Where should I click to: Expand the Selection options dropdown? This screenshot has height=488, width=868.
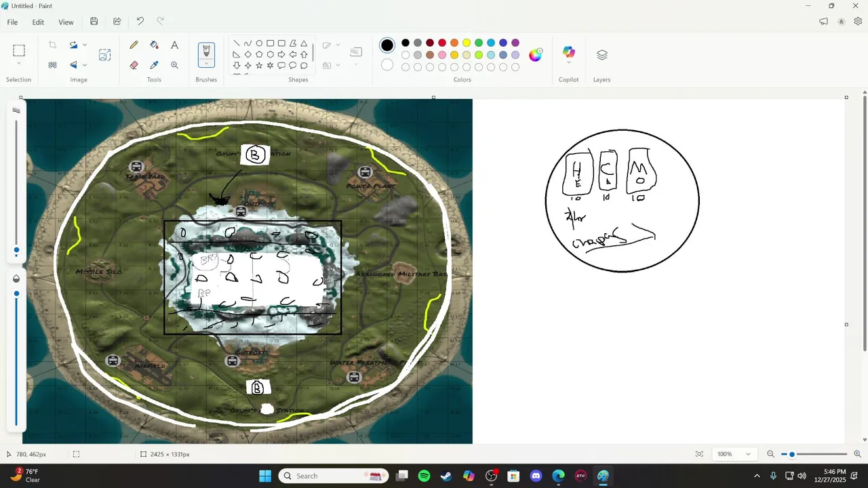[19, 64]
